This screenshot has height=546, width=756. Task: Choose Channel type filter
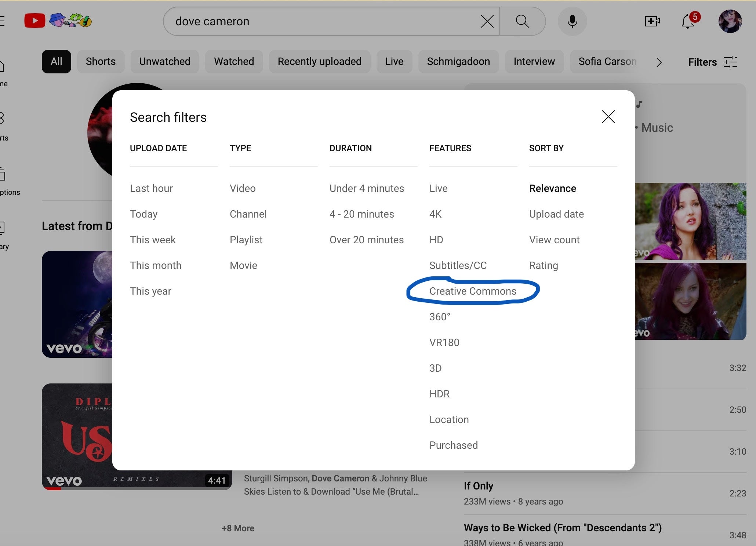[248, 214]
